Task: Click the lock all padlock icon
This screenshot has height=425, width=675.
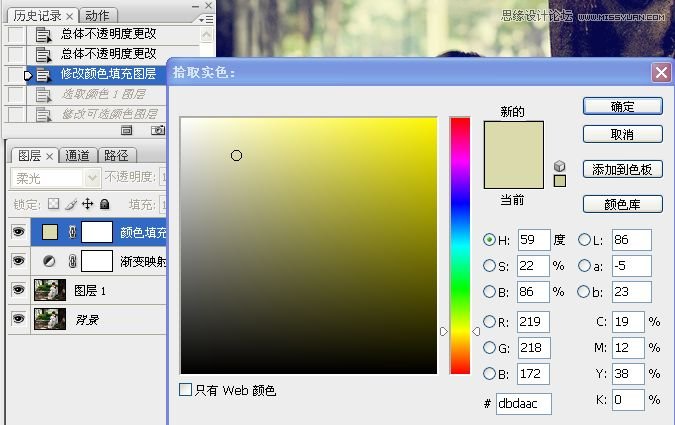Action: pyautogui.click(x=104, y=204)
